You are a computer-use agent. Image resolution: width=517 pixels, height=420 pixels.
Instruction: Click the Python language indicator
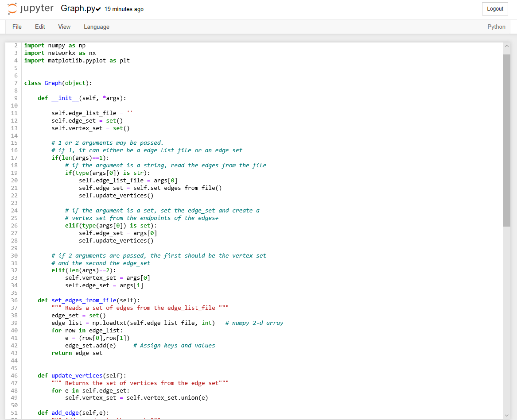tap(496, 27)
